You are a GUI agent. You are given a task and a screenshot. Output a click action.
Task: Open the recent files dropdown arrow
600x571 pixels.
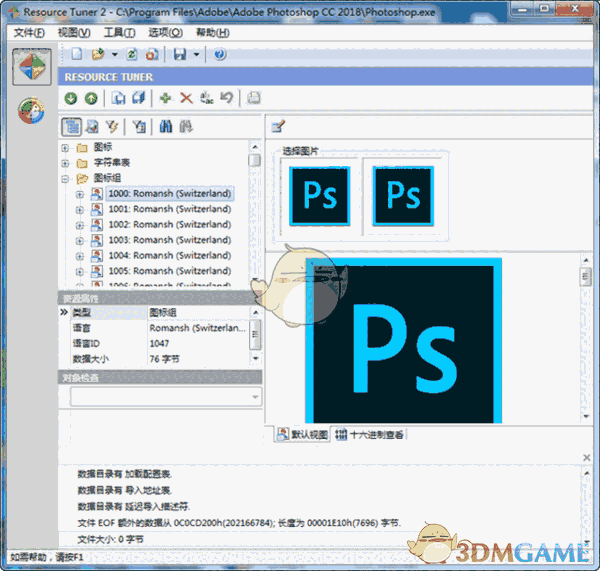pos(114,54)
